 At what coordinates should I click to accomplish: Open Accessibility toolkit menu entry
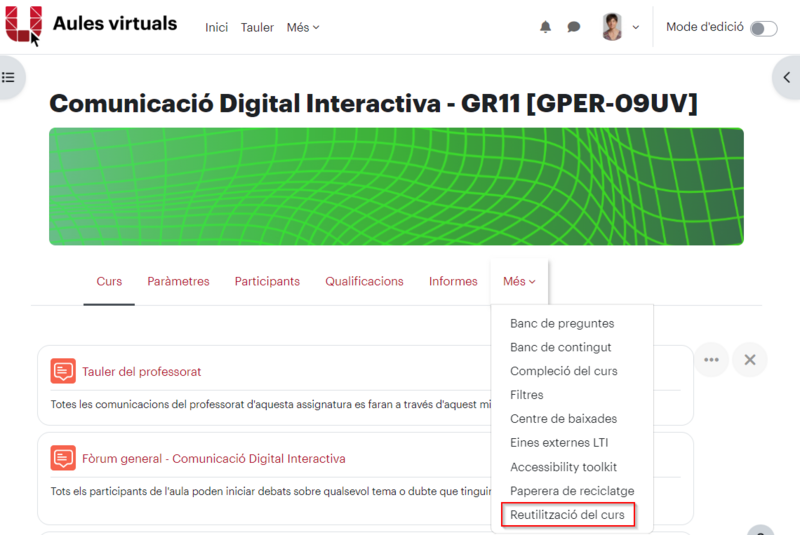tap(563, 467)
